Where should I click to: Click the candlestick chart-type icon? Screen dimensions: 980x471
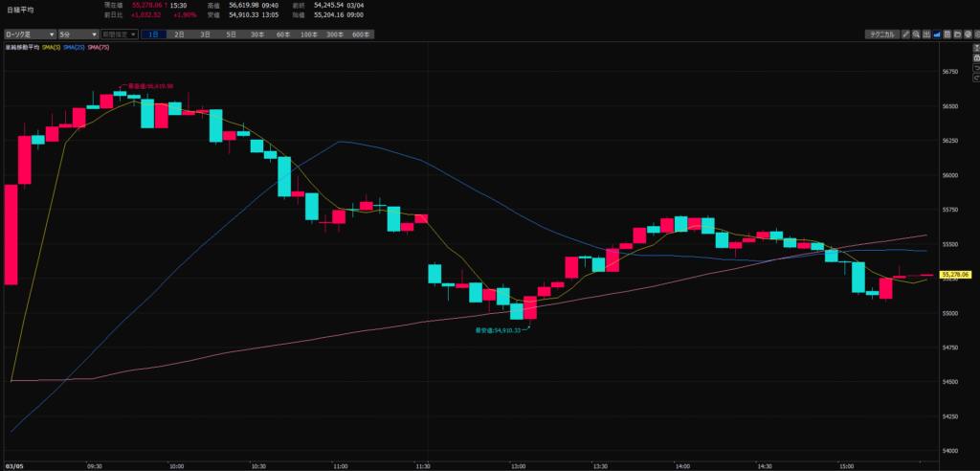(x=926, y=34)
